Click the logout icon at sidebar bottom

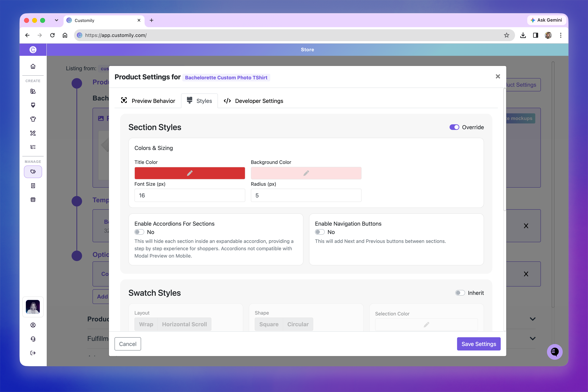coord(33,353)
